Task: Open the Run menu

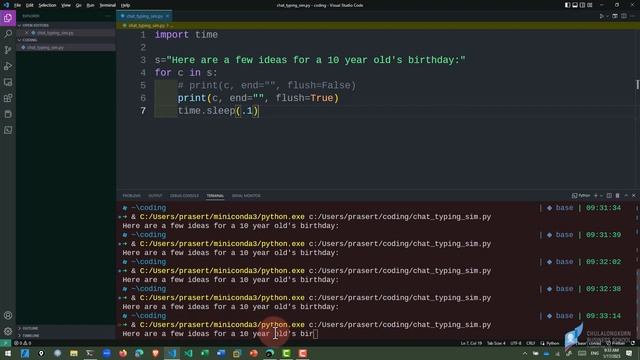Action: pos(90,5)
